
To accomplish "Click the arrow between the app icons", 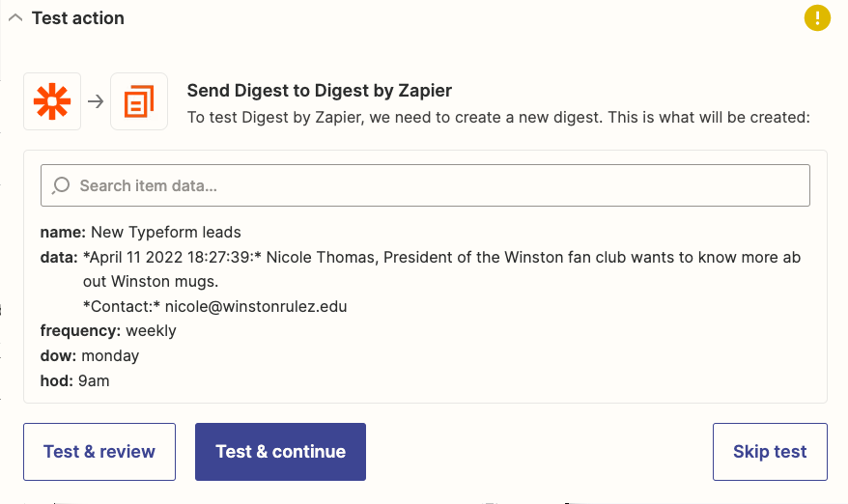I will point(96,101).
